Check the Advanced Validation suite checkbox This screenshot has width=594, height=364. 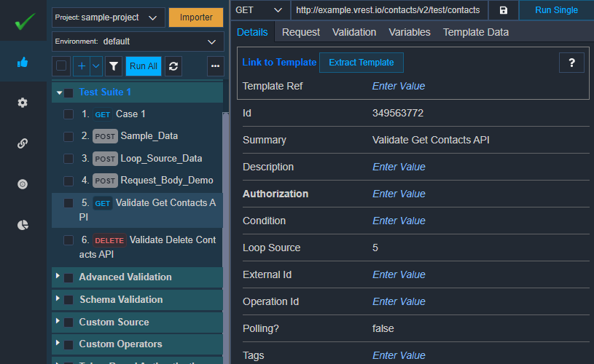[x=69, y=278]
